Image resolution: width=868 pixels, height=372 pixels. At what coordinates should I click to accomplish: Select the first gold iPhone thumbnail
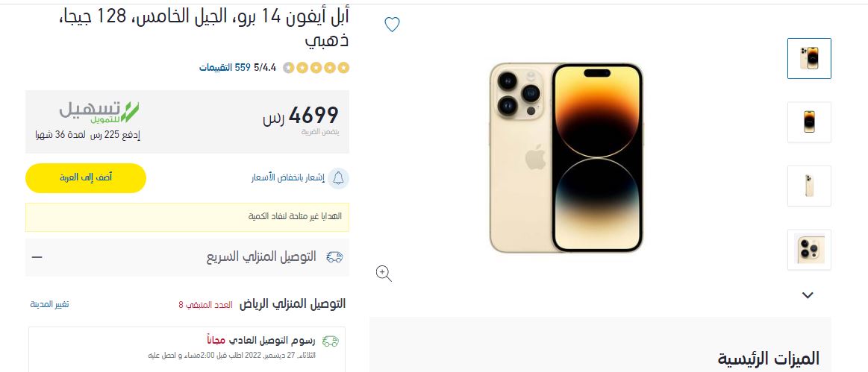pos(809,59)
